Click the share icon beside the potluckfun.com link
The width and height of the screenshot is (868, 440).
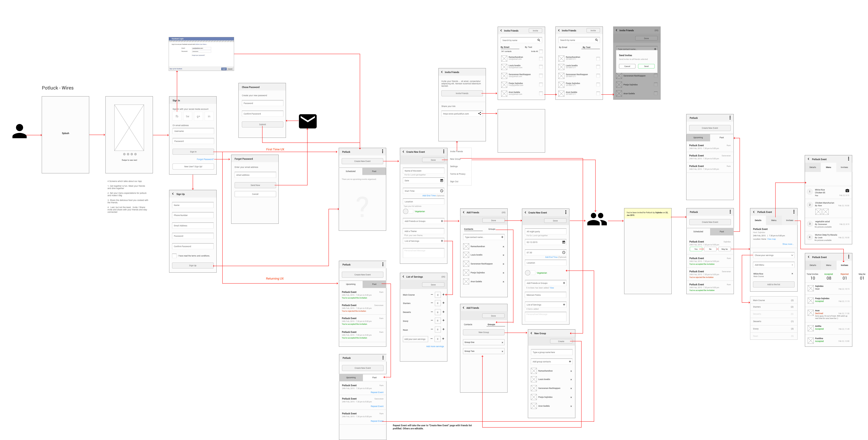pos(479,113)
